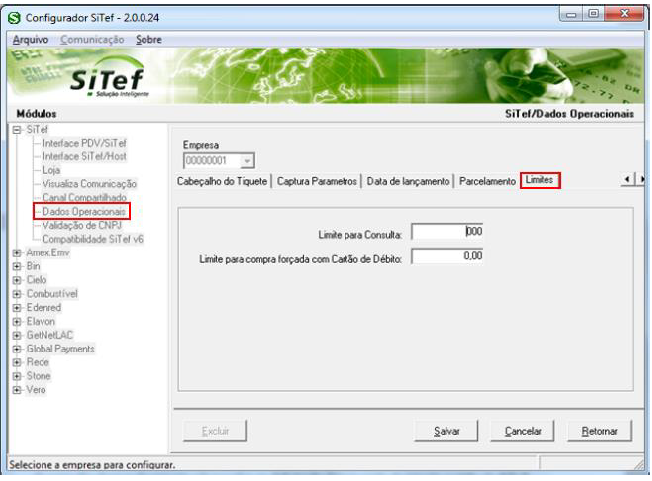This screenshot has width=652, height=481.
Task: Click the Amex.Emv module label
Action: [48, 253]
